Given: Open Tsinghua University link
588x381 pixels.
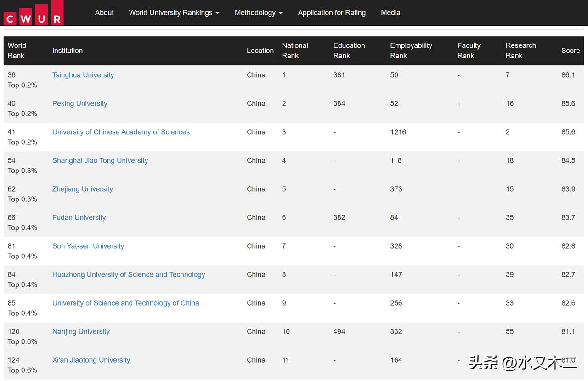Looking at the screenshot, I should coord(83,75).
